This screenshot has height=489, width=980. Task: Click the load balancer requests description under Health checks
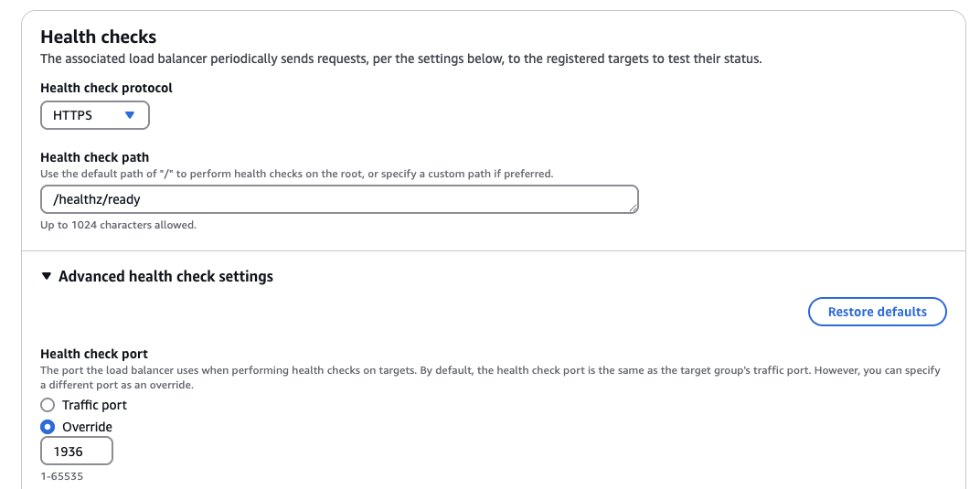(x=400, y=58)
